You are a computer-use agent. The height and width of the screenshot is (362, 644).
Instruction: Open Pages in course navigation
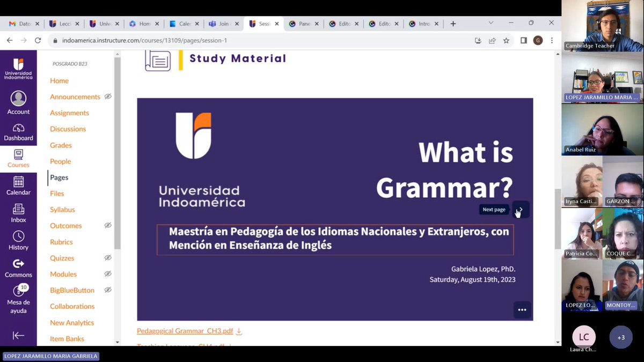pyautogui.click(x=59, y=177)
